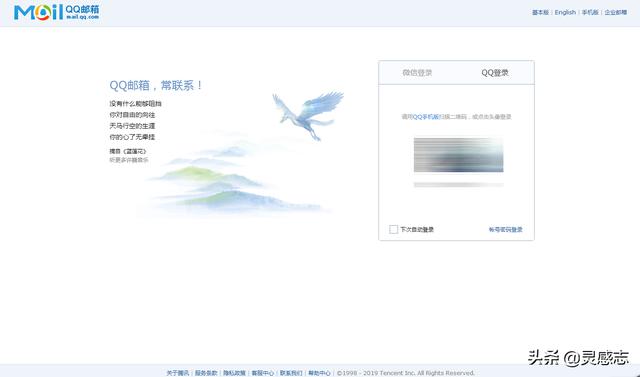Open 帐号密码登录 link
The image size is (640, 377).
505,230
